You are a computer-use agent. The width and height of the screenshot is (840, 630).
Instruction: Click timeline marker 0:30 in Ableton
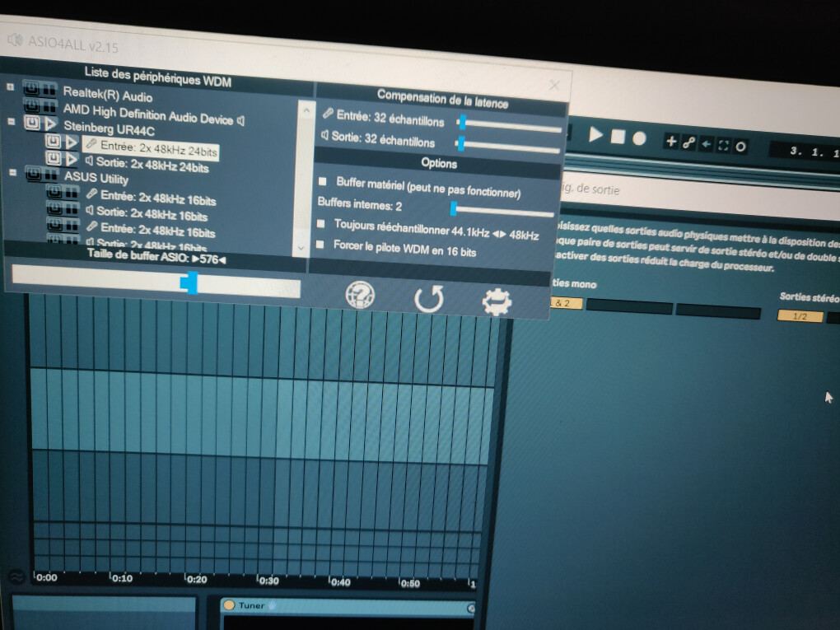tap(268, 581)
